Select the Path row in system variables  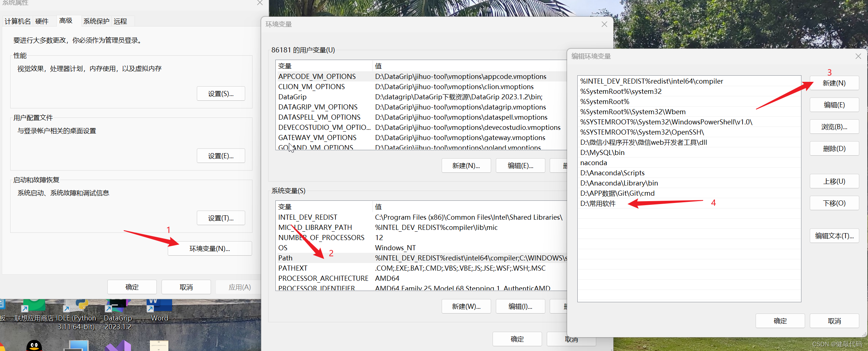pos(327,258)
